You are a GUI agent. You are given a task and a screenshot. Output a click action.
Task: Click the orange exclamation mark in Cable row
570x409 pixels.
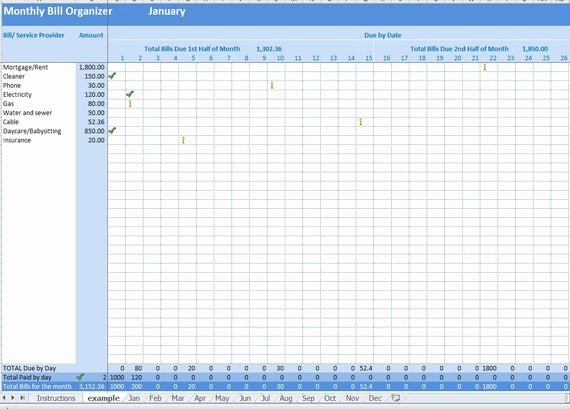(x=361, y=122)
